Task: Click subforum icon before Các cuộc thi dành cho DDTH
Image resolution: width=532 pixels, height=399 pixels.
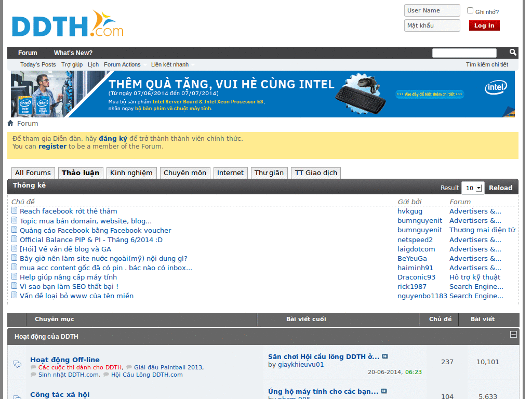Action: 33,367
